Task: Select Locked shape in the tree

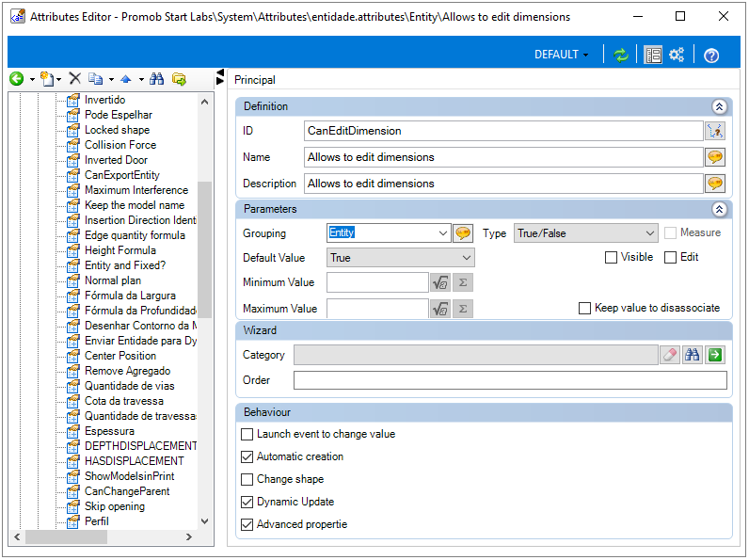Action: coord(117,130)
